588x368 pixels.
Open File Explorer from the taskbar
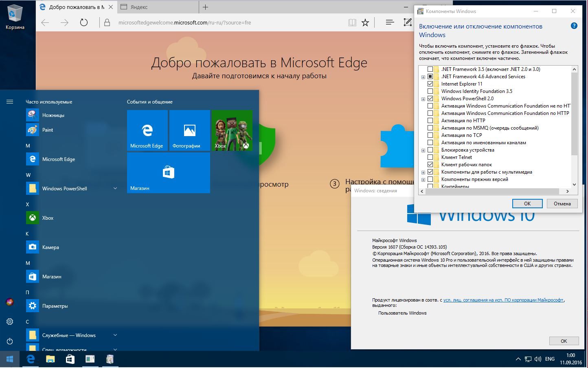[x=50, y=359]
